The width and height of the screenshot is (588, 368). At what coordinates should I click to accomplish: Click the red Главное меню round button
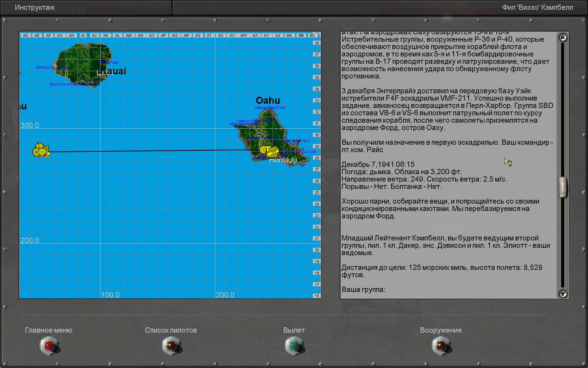point(49,346)
